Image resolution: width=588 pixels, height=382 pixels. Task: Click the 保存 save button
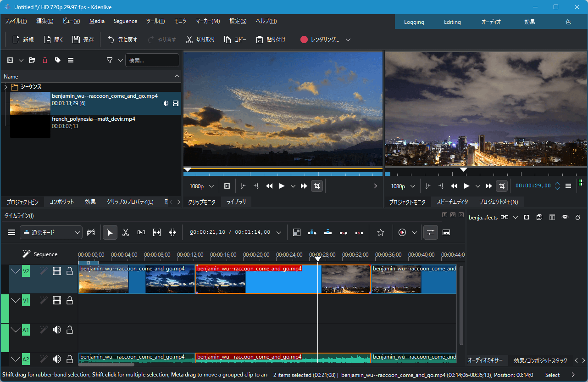coord(83,40)
